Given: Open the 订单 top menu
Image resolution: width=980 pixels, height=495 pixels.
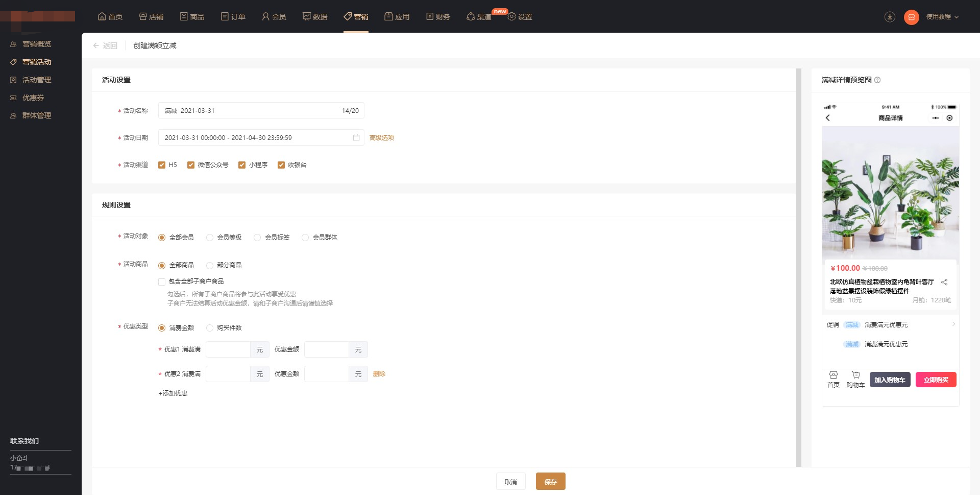Looking at the screenshot, I should (x=233, y=17).
